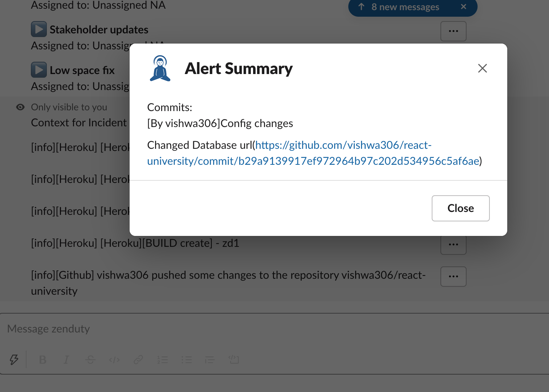Start an ordered numbered list
The width and height of the screenshot is (549, 392).
pyautogui.click(x=162, y=360)
